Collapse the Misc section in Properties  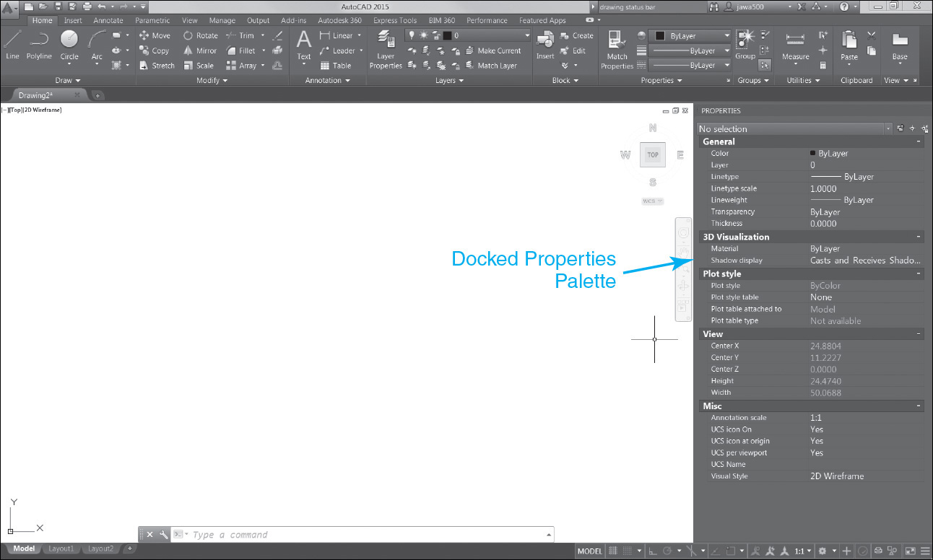pyautogui.click(x=919, y=406)
